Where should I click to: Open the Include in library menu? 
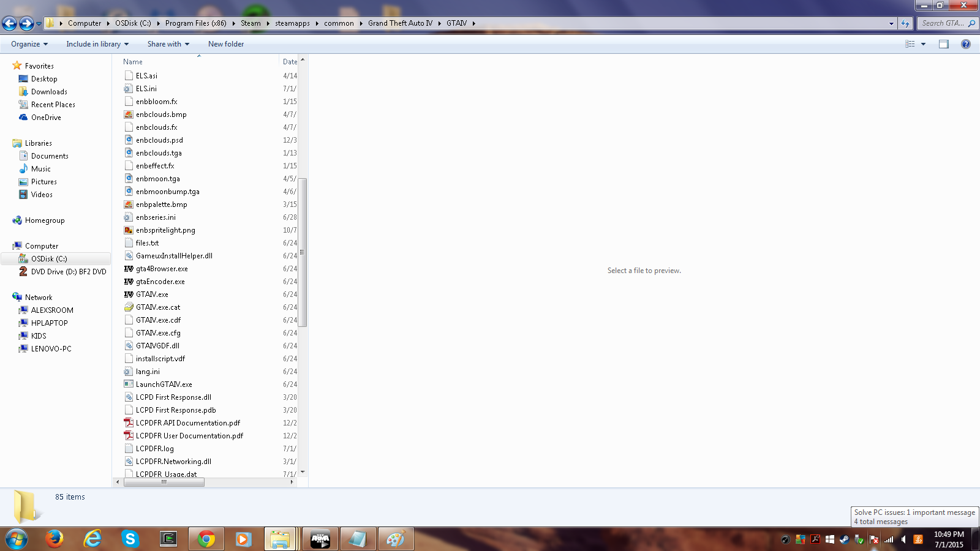(x=97, y=44)
